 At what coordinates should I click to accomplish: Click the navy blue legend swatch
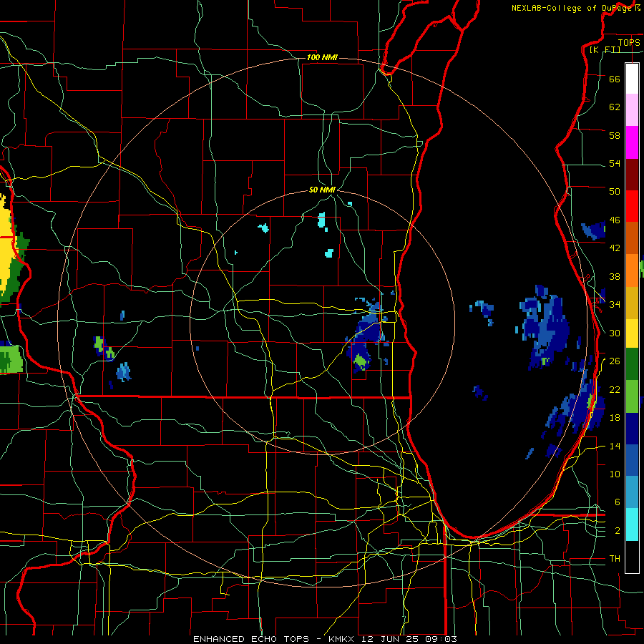[x=632, y=429]
